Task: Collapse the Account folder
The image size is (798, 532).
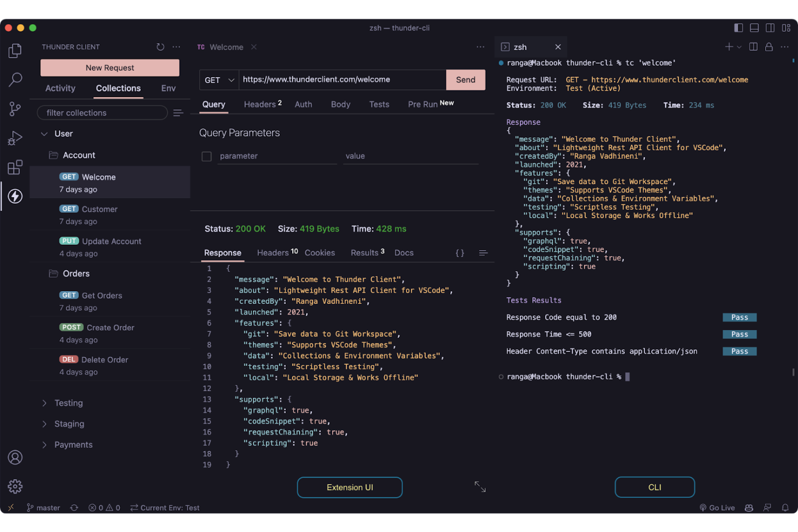Action: [x=72, y=155]
